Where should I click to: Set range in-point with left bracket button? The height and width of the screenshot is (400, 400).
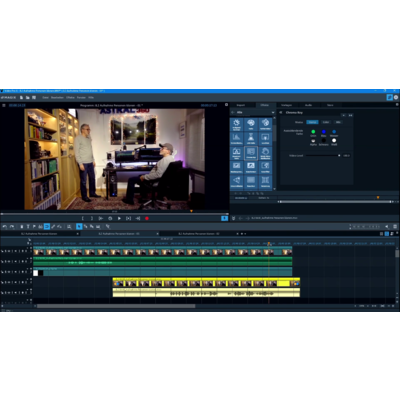coord(83,218)
